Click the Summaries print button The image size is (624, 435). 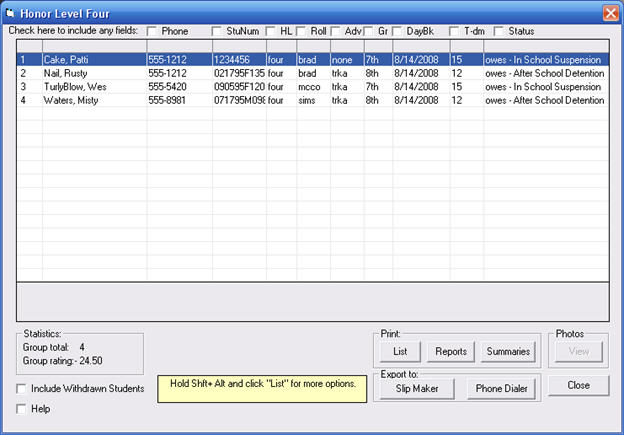click(508, 351)
